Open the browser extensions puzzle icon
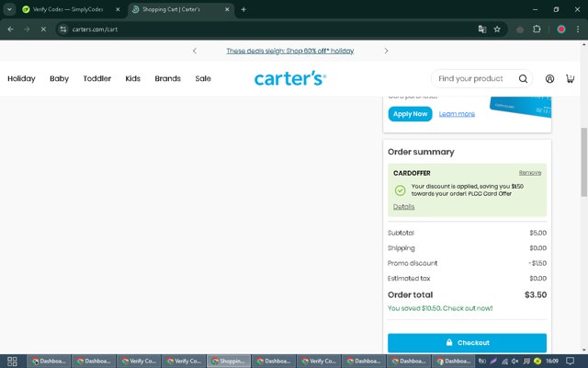 coord(537,29)
